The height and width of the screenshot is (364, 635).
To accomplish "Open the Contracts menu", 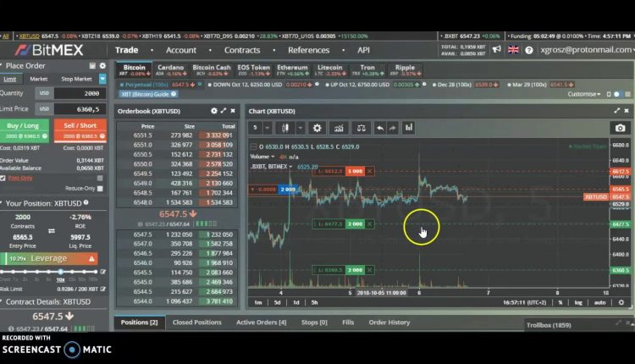I will (x=242, y=50).
